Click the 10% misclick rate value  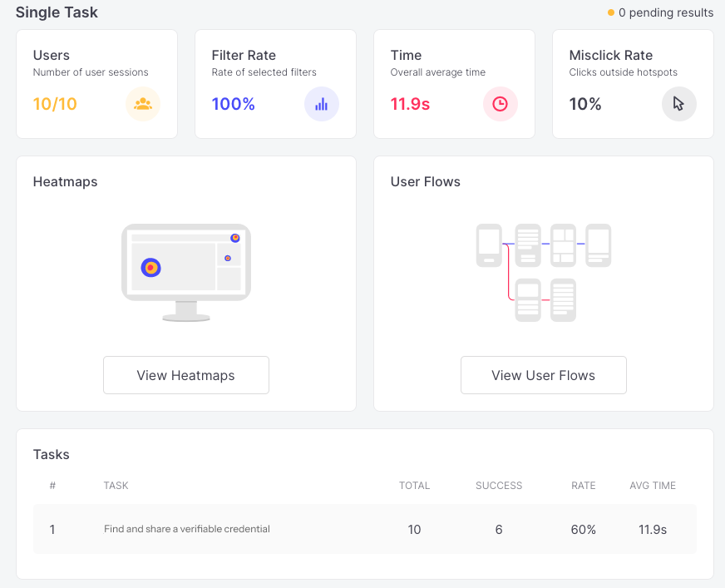click(584, 104)
